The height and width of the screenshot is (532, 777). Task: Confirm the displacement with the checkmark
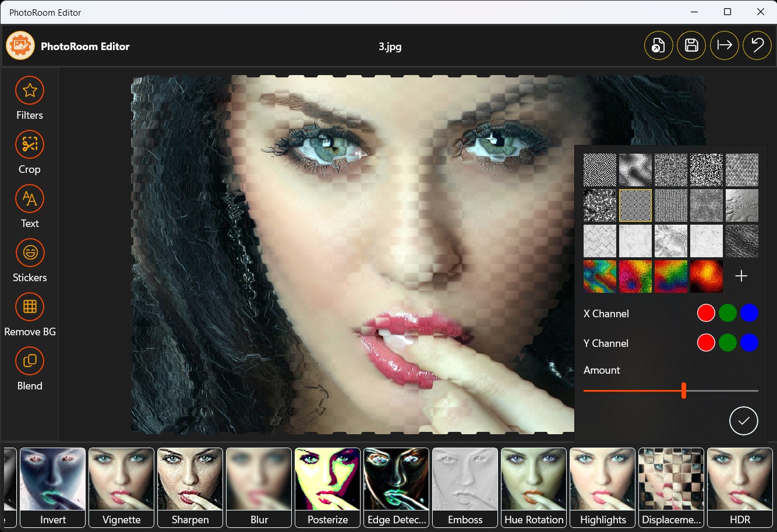pos(743,420)
